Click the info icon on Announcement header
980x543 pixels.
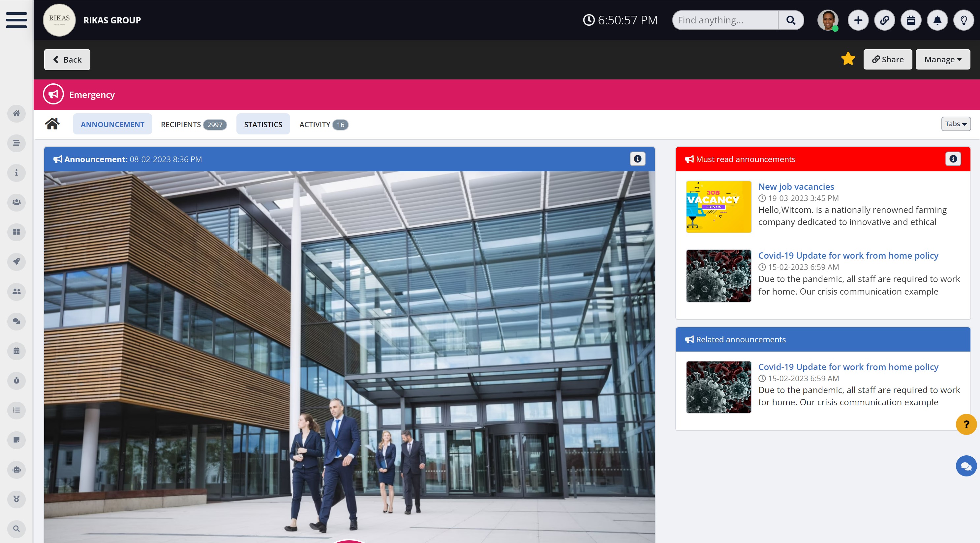pos(637,159)
